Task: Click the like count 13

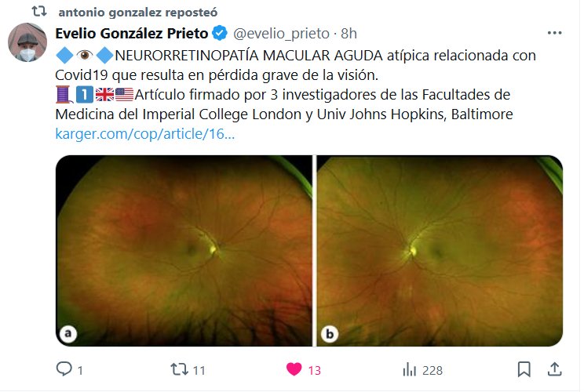Action: 315,370
